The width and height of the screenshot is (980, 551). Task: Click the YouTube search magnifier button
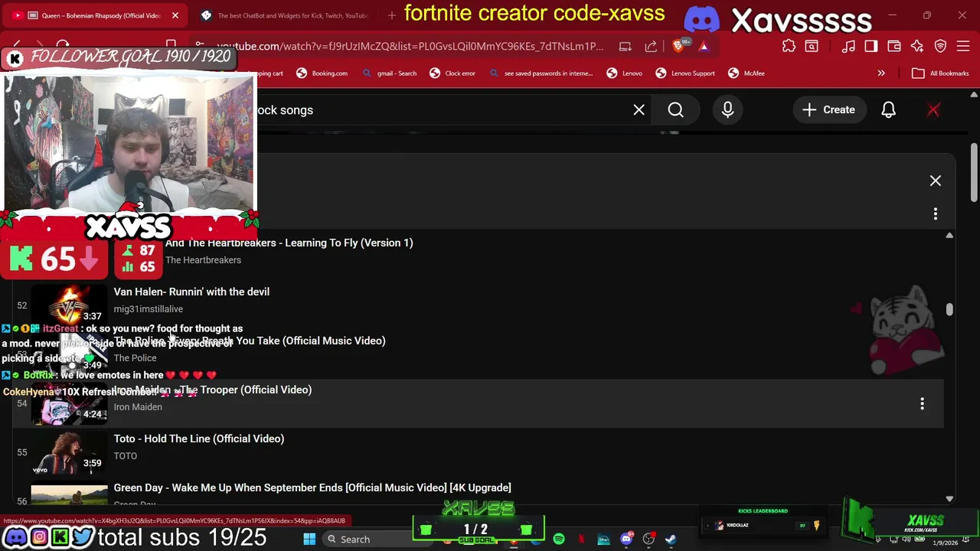tap(675, 109)
